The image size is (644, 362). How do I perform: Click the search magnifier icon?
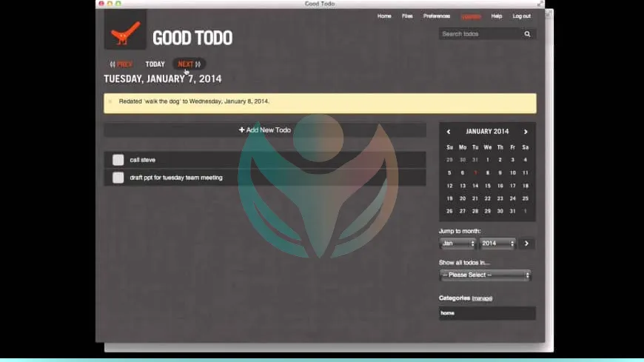point(527,34)
